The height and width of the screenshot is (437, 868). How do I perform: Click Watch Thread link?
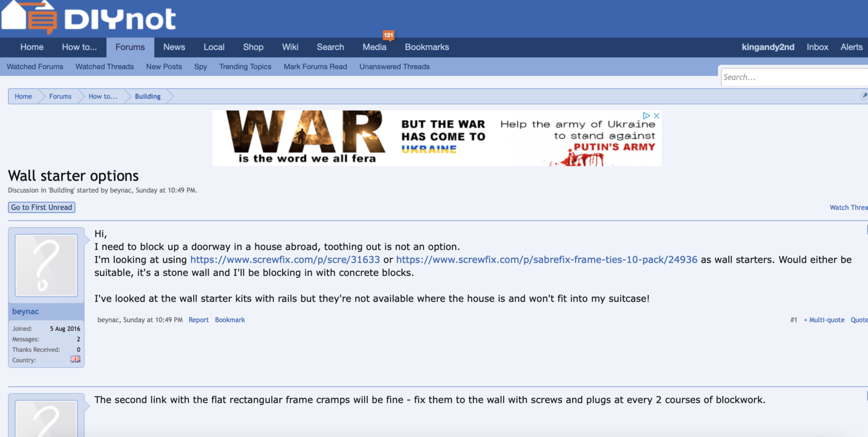848,207
